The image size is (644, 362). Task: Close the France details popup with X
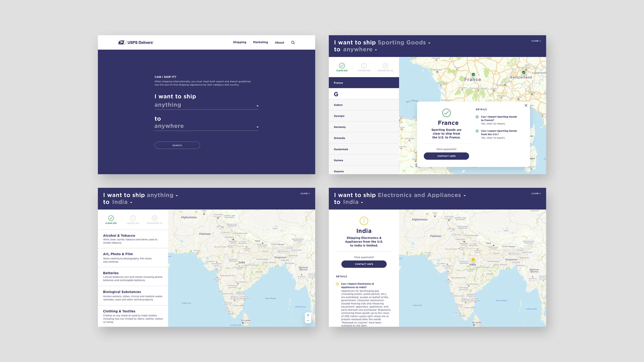coord(526,106)
